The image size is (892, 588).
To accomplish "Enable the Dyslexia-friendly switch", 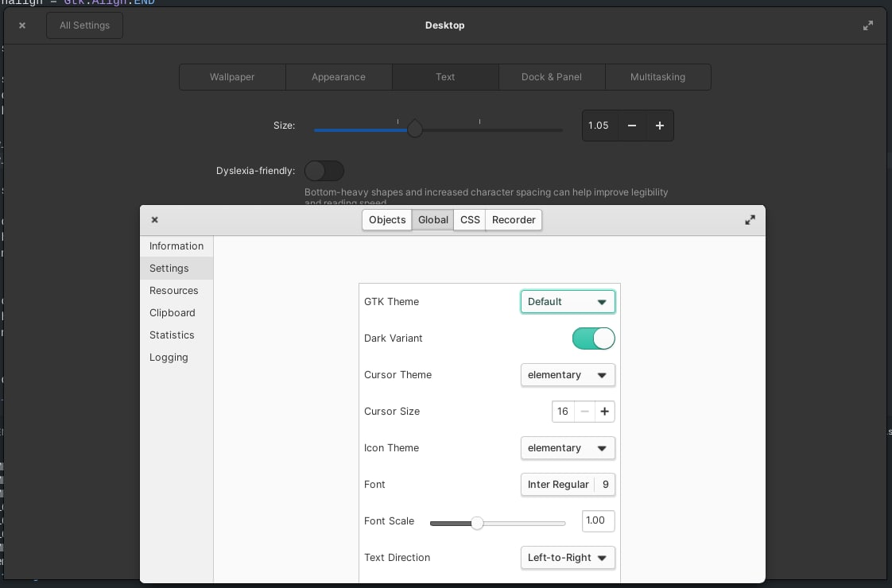I will [x=324, y=171].
